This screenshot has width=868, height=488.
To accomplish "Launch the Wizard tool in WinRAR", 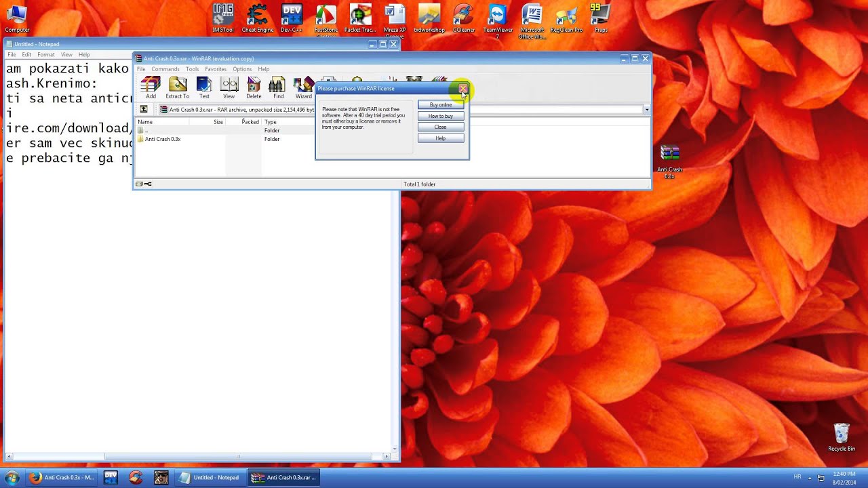I will 304,87.
